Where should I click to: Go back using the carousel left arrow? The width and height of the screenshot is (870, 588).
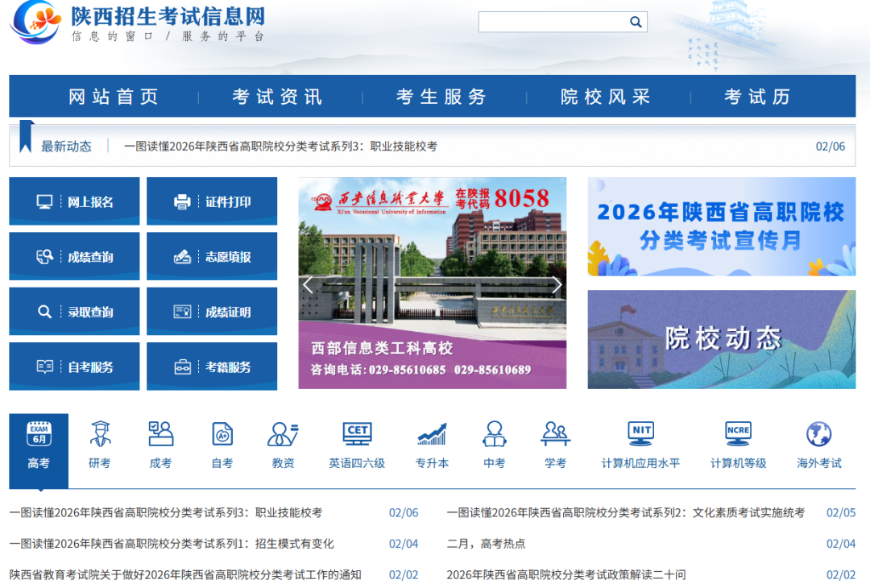pos(307,284)
